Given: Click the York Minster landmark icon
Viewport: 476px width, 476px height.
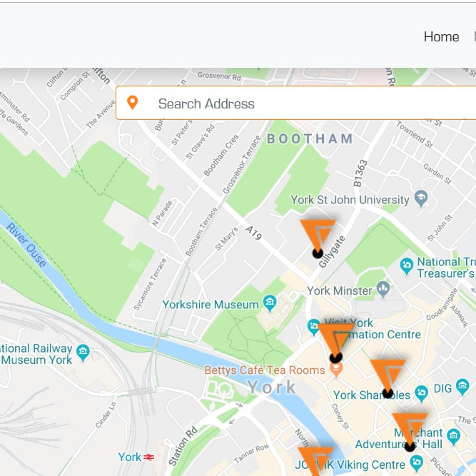Looking at the screenshot, I should tap(383, 289).
